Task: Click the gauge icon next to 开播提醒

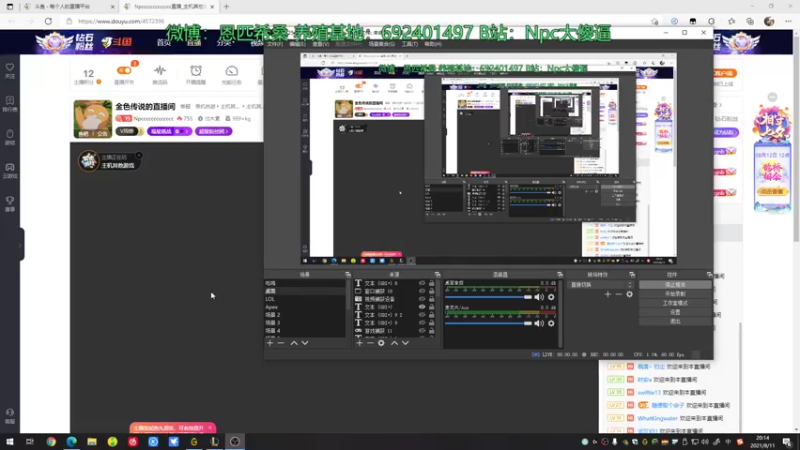Action: click(232, 71)
